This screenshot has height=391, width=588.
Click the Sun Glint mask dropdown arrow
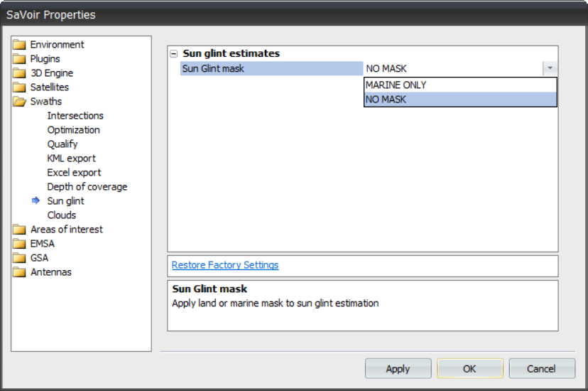550,69
